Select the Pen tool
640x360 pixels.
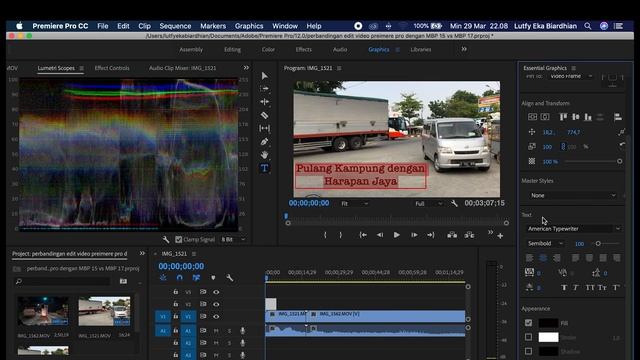click(x=264, y=142)
